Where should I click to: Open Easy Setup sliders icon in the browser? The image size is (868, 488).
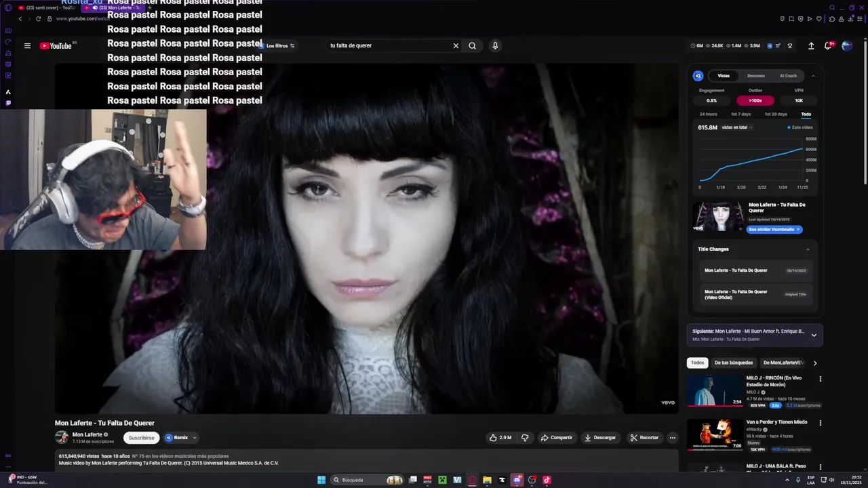pyautogui.click(x=860, y=19)
